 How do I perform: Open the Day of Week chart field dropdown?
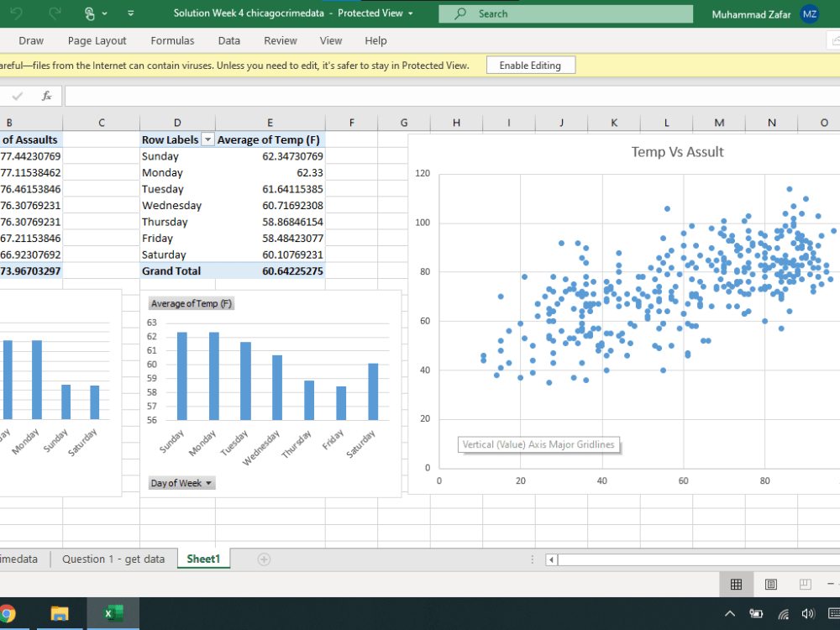[181, 483]
